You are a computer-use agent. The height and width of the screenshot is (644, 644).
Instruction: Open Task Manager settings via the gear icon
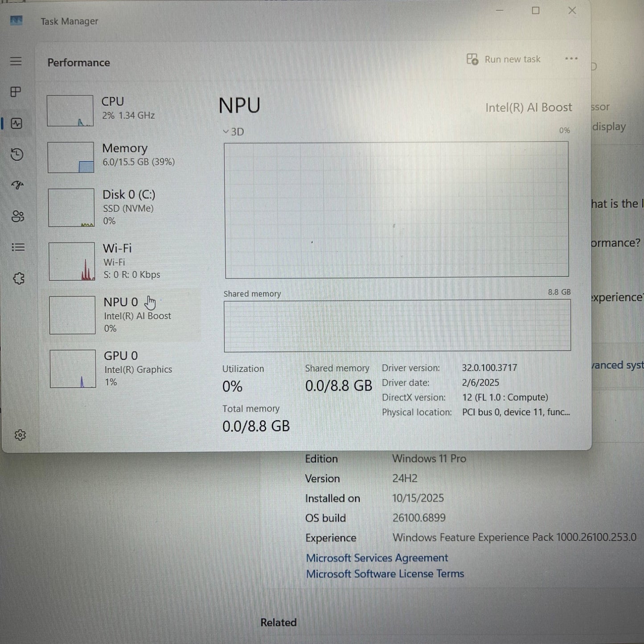coord(21,435)
